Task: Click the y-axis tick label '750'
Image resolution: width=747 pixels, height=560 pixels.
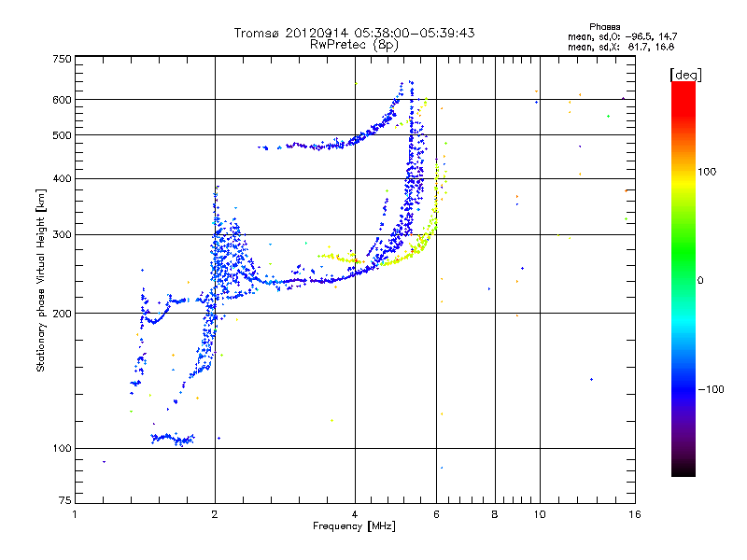Action: (x=62, y=59)
